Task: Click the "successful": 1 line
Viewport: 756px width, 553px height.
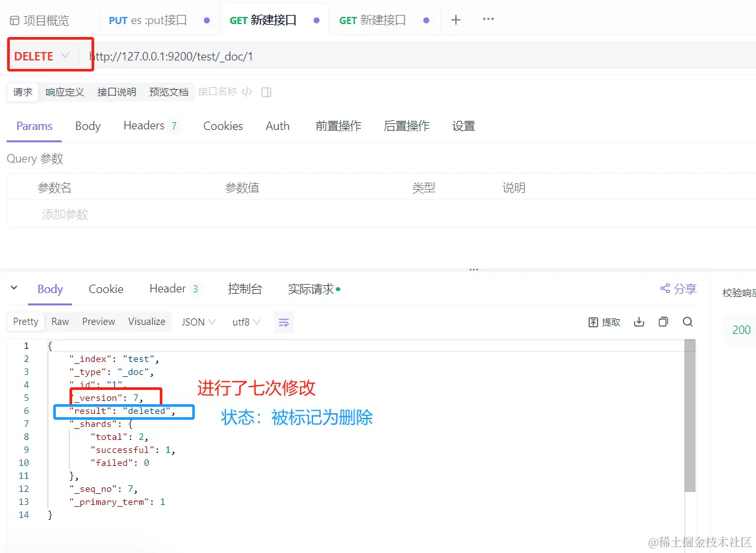Action: (133, 450)
